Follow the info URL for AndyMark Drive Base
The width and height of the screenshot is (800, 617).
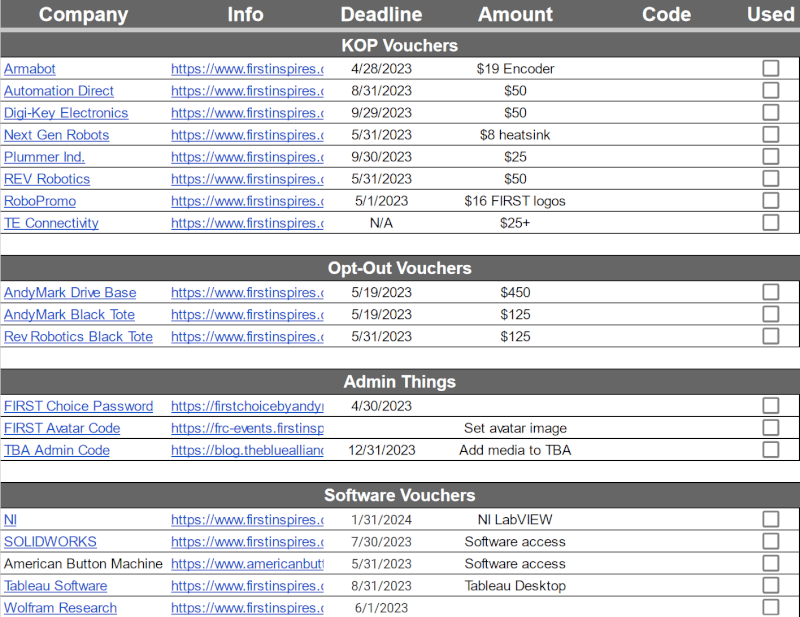point(247,292)
